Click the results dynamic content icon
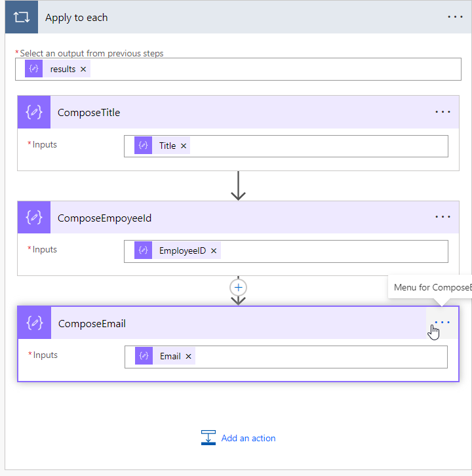472x476 pixels. point(33,69)
